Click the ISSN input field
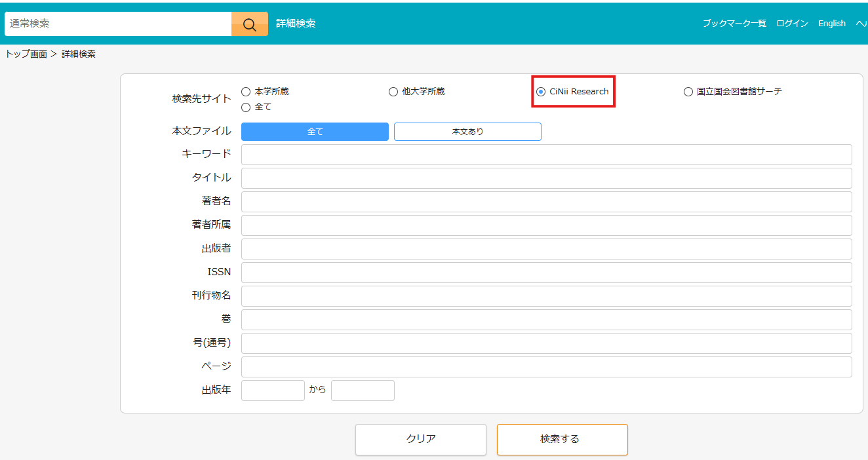The width and height of the screenshot is (868, 460). pos(546,273)
